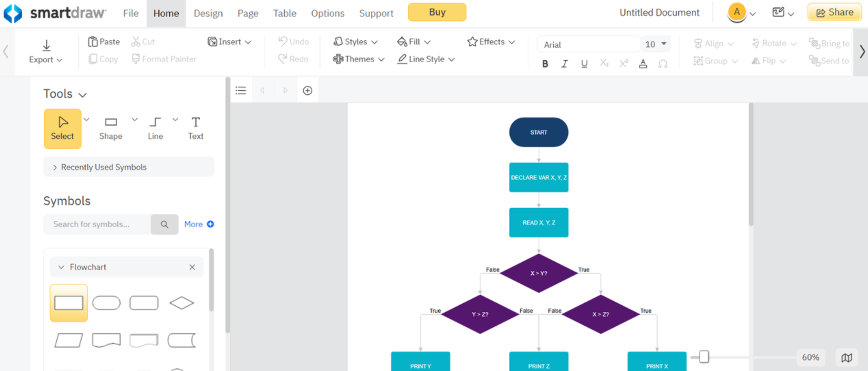Apply Underline text formatting
This screenshot has width=868, height=371.
click(x=584, y=63)
